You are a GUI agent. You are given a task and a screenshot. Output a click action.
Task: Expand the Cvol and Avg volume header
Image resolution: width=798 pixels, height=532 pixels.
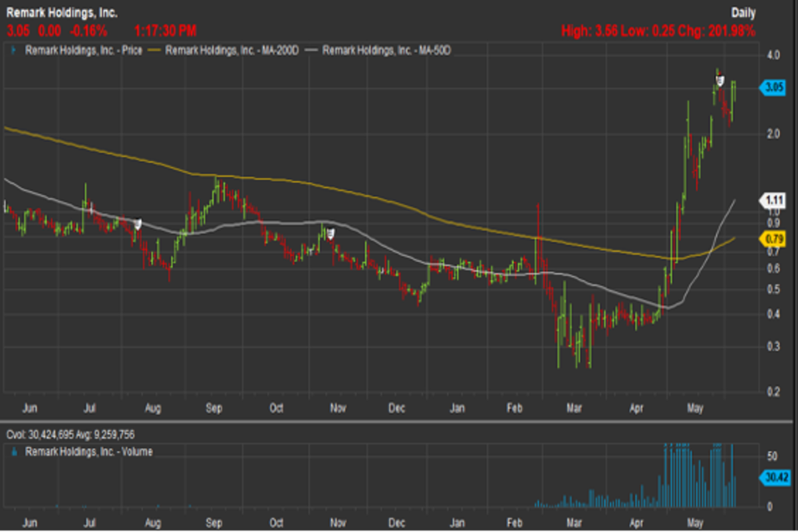tap(72, 436)
